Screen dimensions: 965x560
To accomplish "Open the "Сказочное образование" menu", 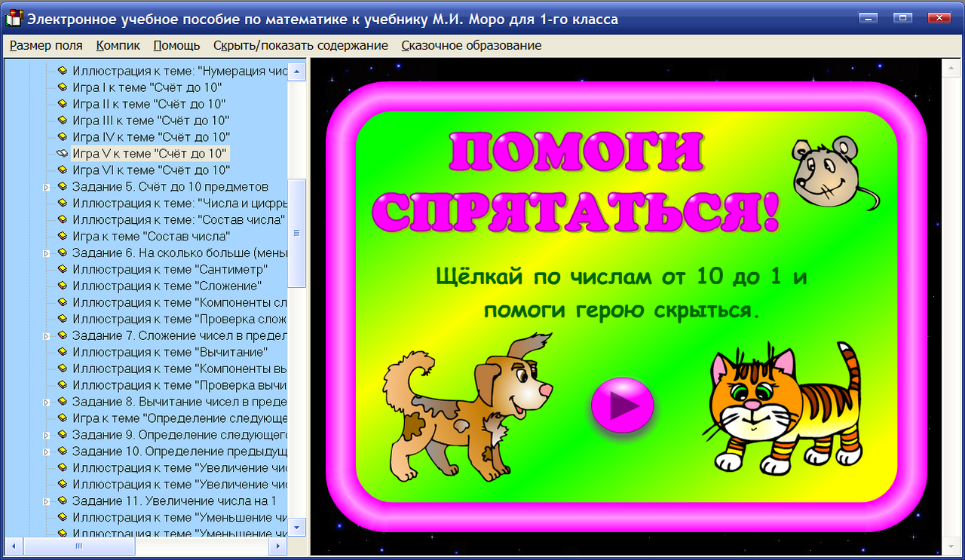I will pyautogui.click(x=471, y=45).
